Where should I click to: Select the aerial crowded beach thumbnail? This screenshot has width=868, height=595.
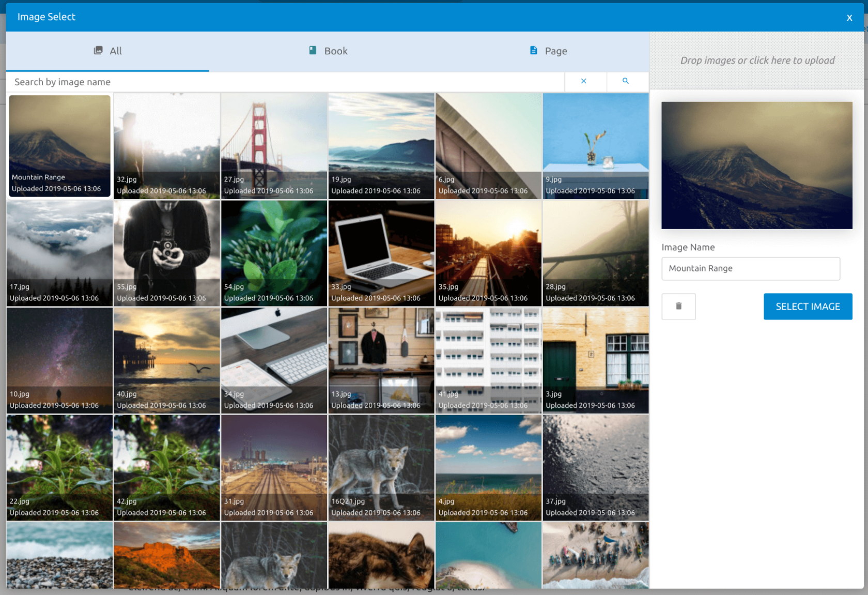(x=596, y=555)
